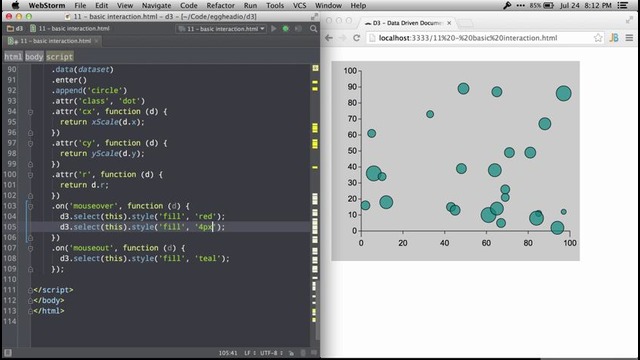Fold the closing html tag at line 113

(x=30, y=311)
